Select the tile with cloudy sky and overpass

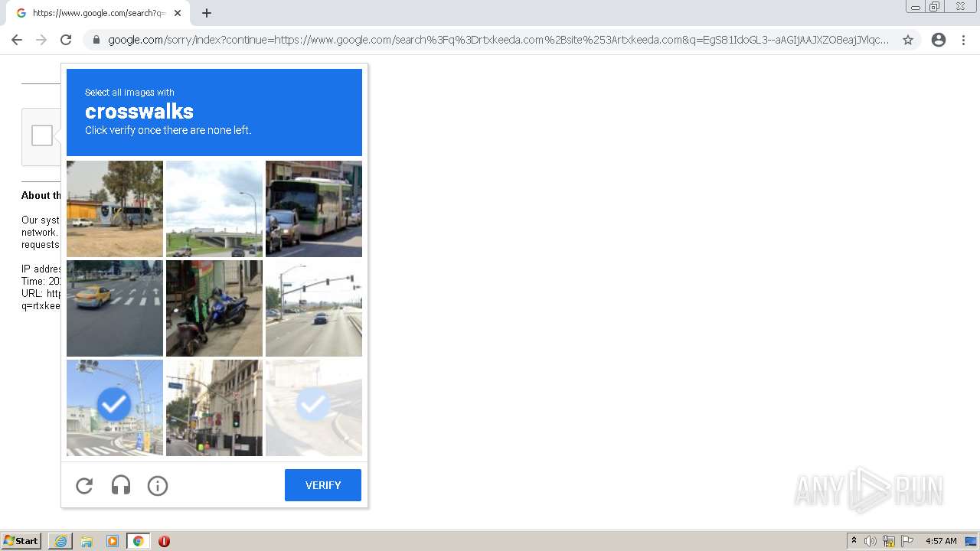(214, 209)
